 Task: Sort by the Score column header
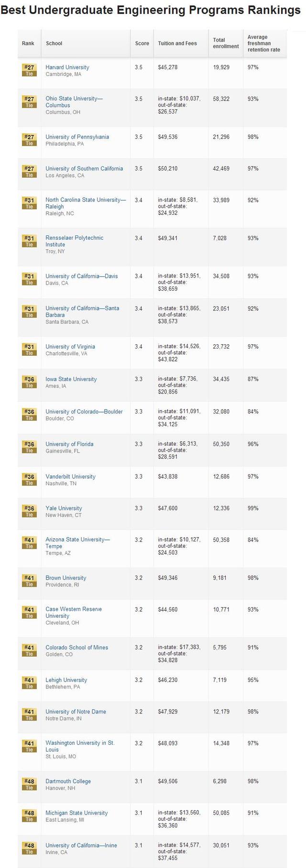pyautogui.click(x=142, y=43)
